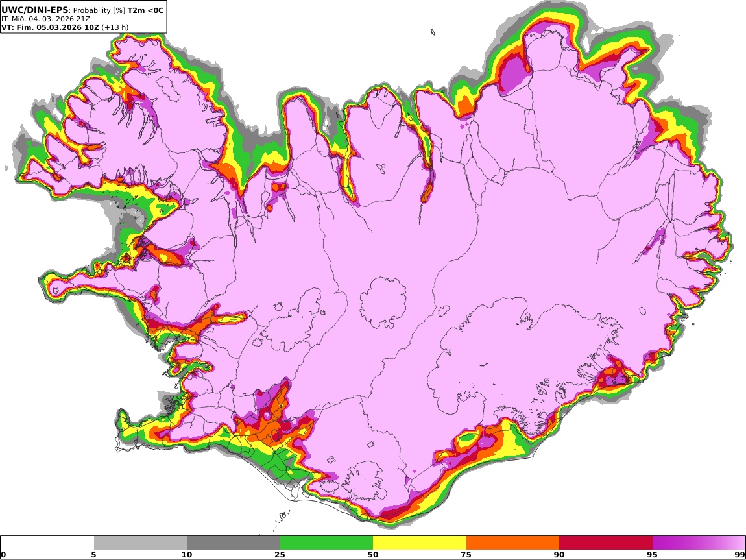746x560 pixels.
Task: Click the '75' tick label on colorbar
Action: [x=466, y=555]
